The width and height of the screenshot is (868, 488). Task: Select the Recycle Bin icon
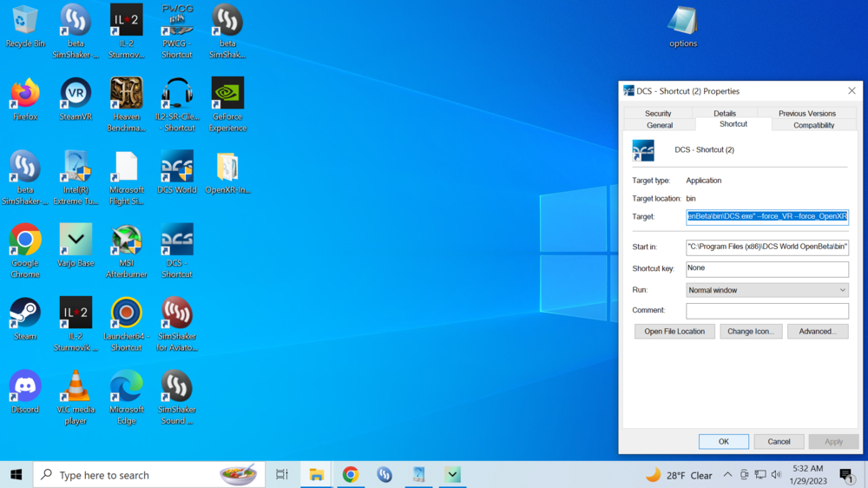tap(25, 21)
